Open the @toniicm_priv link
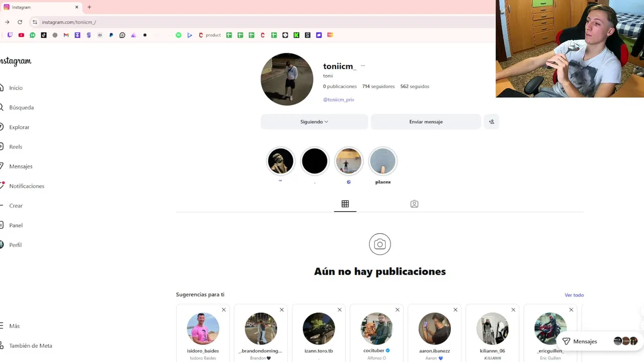The width and height of the screenshot is (644, 362). [x=339, y=100]
